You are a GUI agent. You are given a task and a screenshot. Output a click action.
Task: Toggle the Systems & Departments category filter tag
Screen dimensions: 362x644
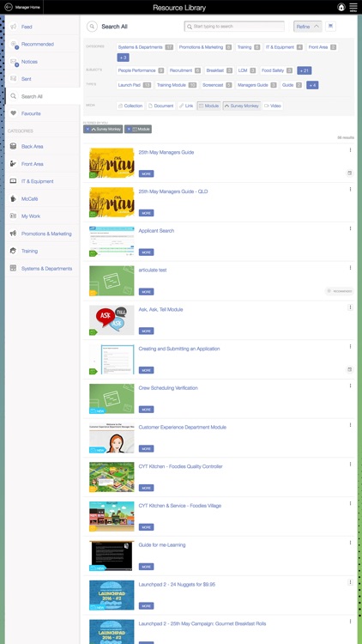[x=146, y=47]
